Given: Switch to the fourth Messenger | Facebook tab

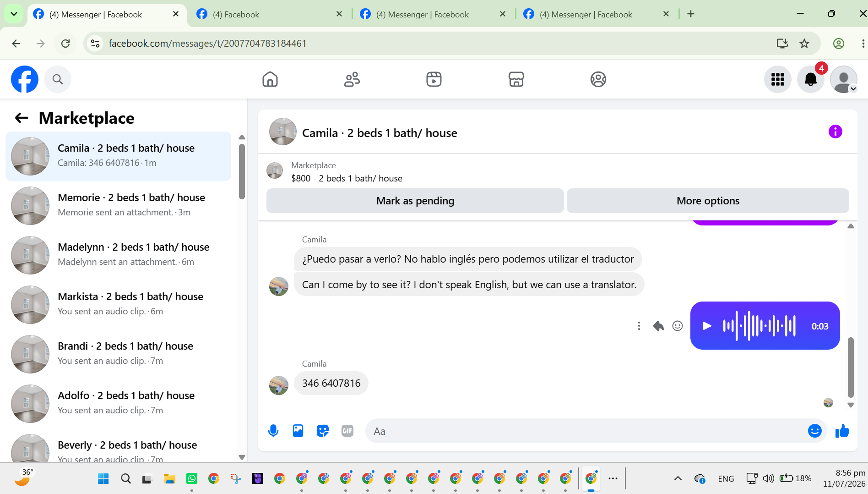Looking at the screenshot, I should [x=596, y=14].
